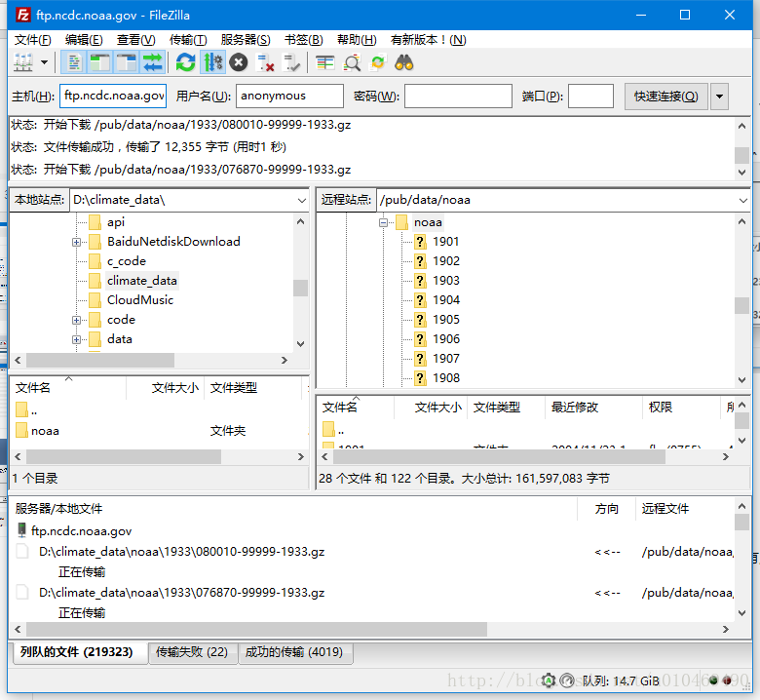Open Site Manager dropdown arrow
This screenshot has width=760, height=700.
pyautogui.click(x=45, y=62)
